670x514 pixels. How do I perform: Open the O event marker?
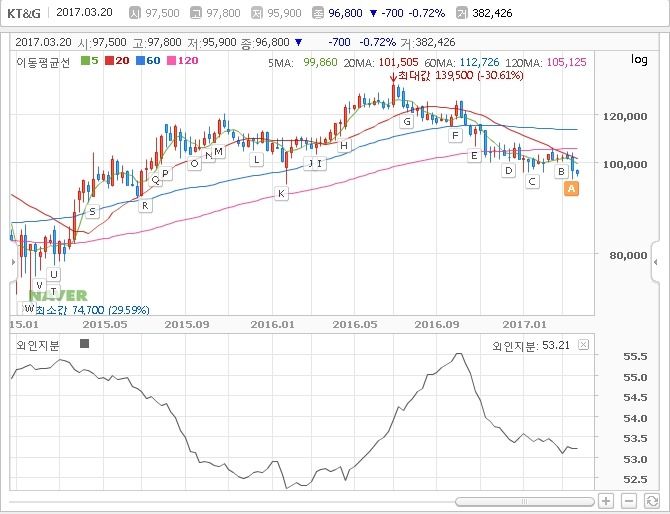point(194,163)
